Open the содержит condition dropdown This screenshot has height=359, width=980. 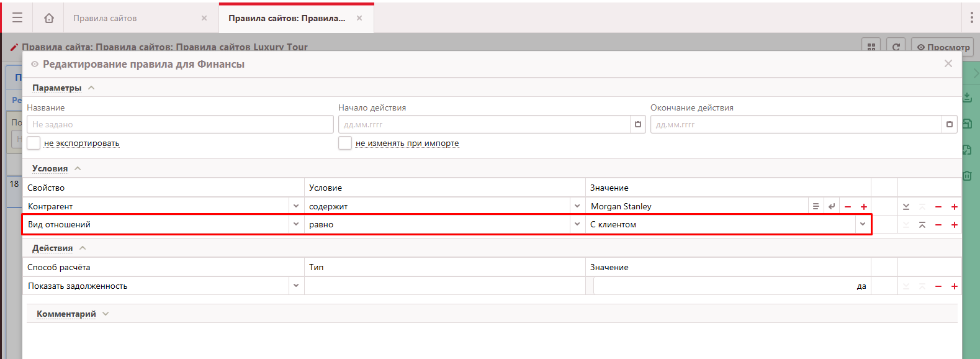click(577, 206)
